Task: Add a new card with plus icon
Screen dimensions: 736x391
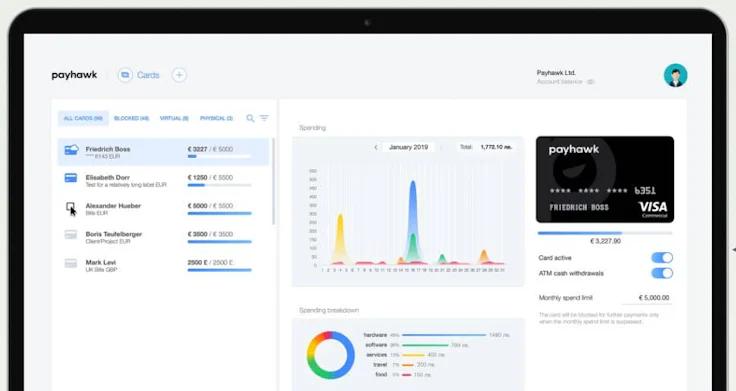Action: 179,75
